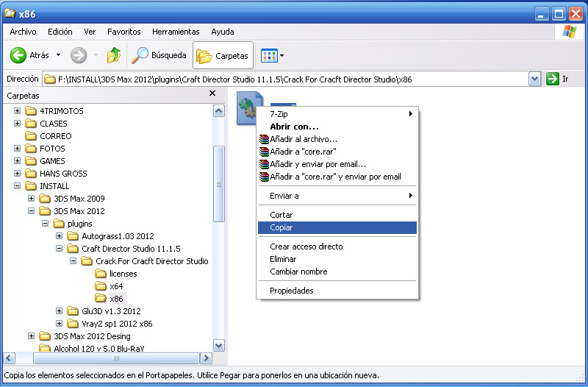The width and height of the screenshot is (588, 387).
Task: Choose Añadir y enviar por email...
Action: point(337,164)
